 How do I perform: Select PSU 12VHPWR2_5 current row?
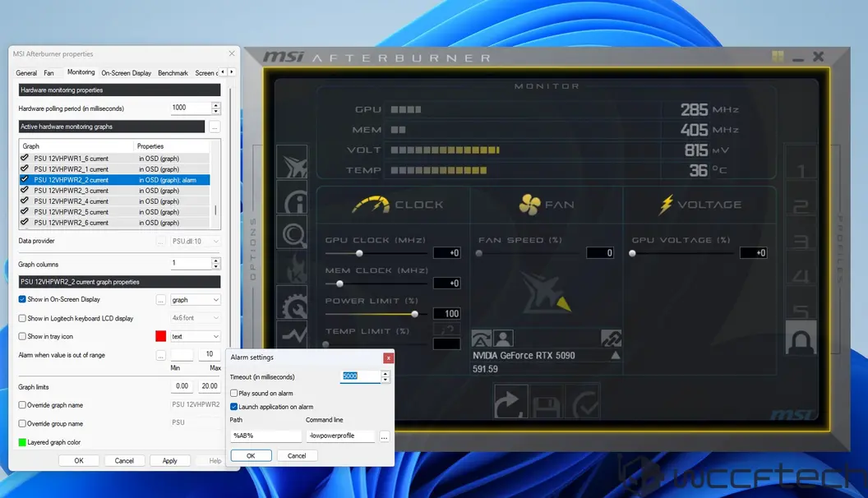[114, 212]
